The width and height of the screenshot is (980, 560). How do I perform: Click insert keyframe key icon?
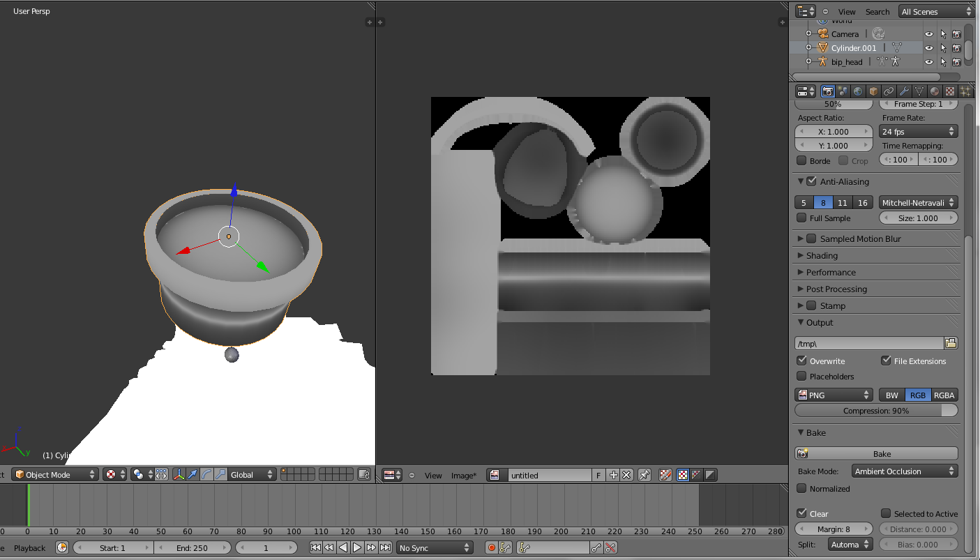[597, 547]
